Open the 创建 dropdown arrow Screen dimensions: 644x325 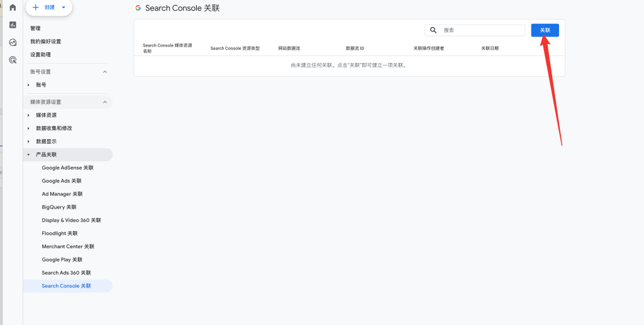tap(64, 8)
